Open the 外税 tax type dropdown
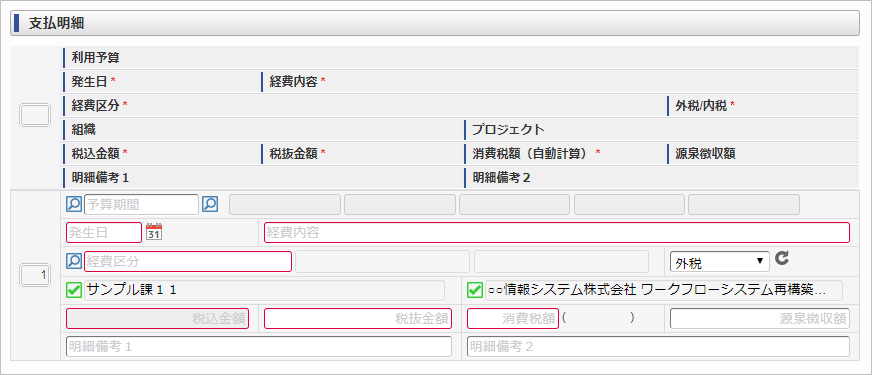 [720, 261]
